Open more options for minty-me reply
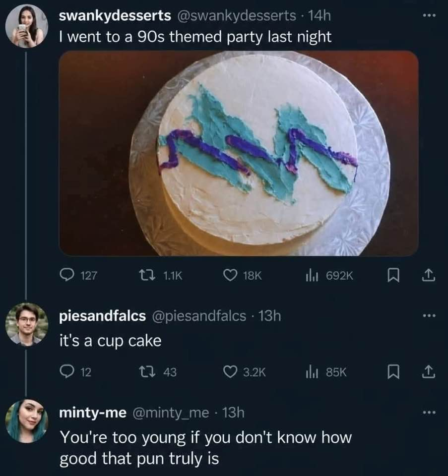 point(430,412)
